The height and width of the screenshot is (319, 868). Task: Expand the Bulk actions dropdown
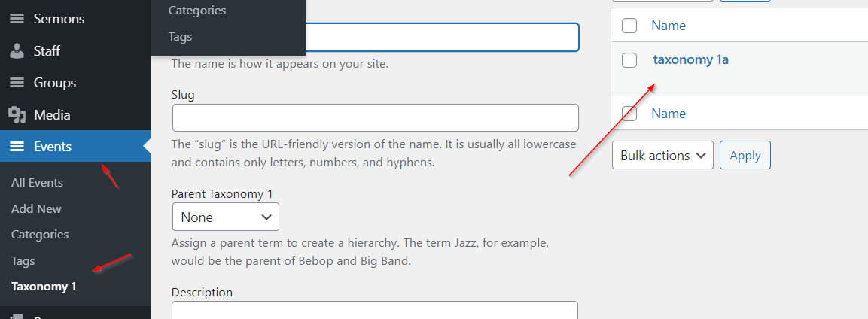(x=662, y=156)
